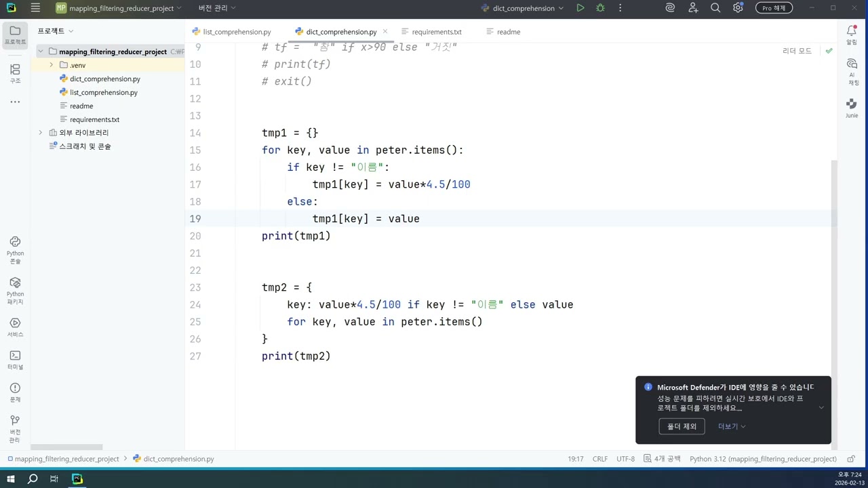Expand the External Libraries node

click(x=41, y=133)
